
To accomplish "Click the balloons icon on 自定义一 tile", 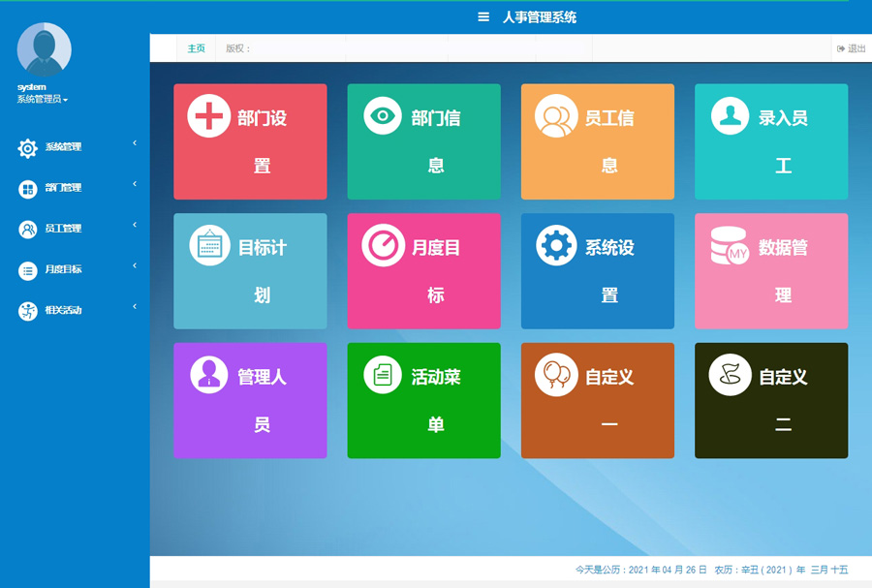I will pyautogui.click(x=555, y=376).
